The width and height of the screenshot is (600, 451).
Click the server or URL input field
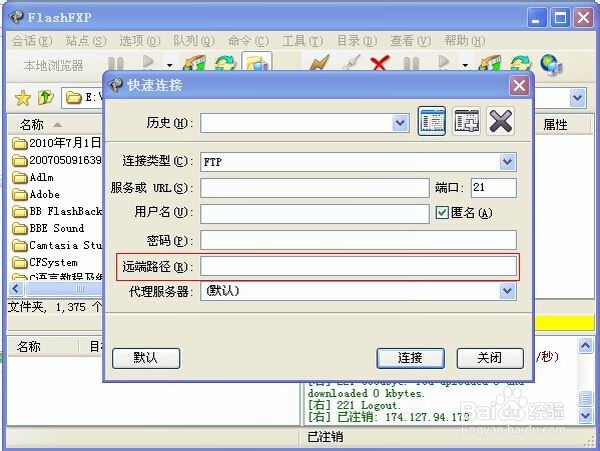(x=315, y=188)
